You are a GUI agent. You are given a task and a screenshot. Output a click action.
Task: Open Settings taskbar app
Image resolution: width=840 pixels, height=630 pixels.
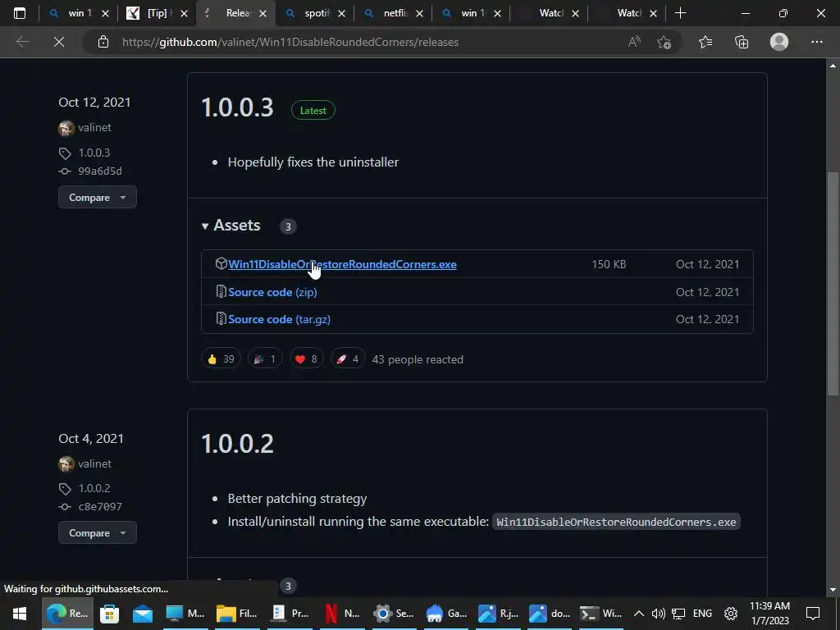point(394,614)
